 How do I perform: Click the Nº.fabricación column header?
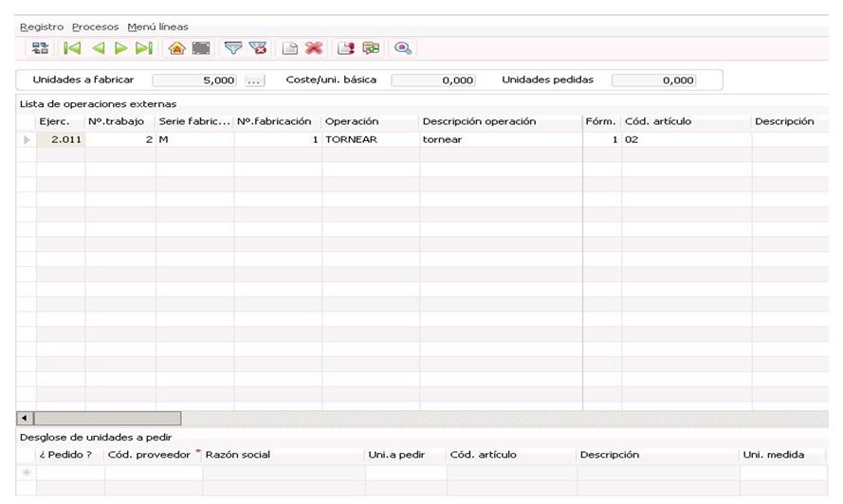coord(278,121)
